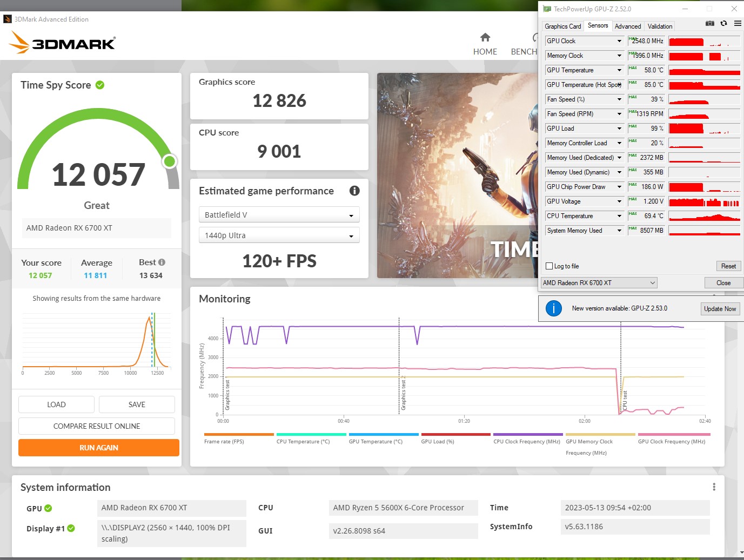Click the average score 11 811
This screenshot has width=744, height=560.
tap(95, 275)
